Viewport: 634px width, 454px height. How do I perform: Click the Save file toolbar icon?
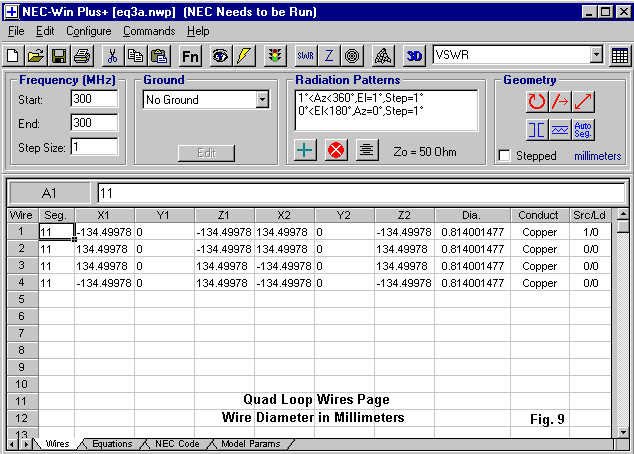[59, 55]
